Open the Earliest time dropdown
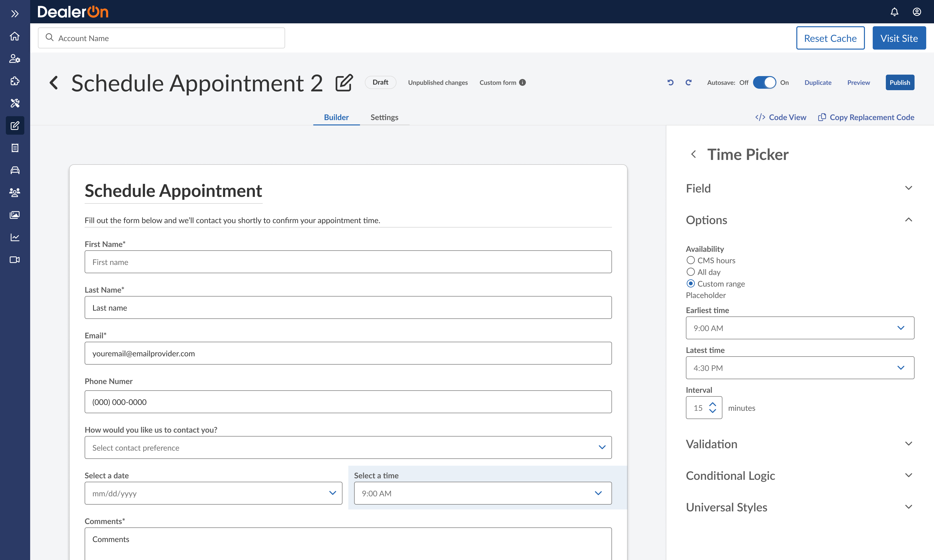The height and width of the screenshot is (560, 934). (x=800, y=328)
